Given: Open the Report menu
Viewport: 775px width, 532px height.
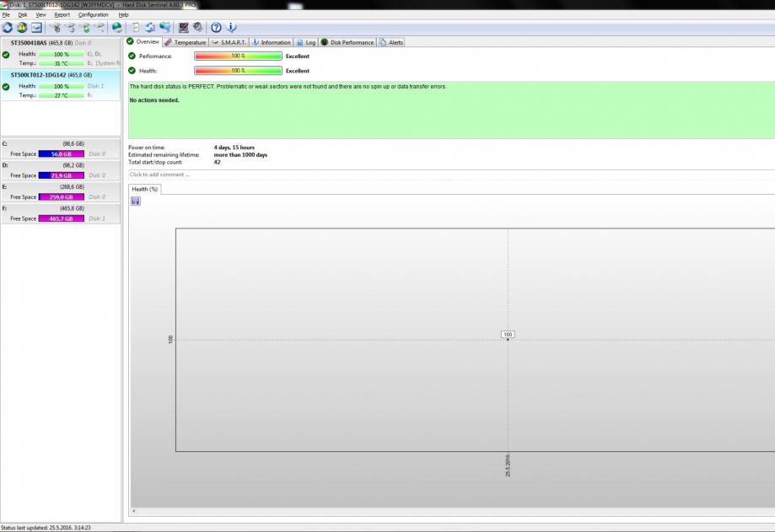Looking at the screenshot, I should point(62,15).
